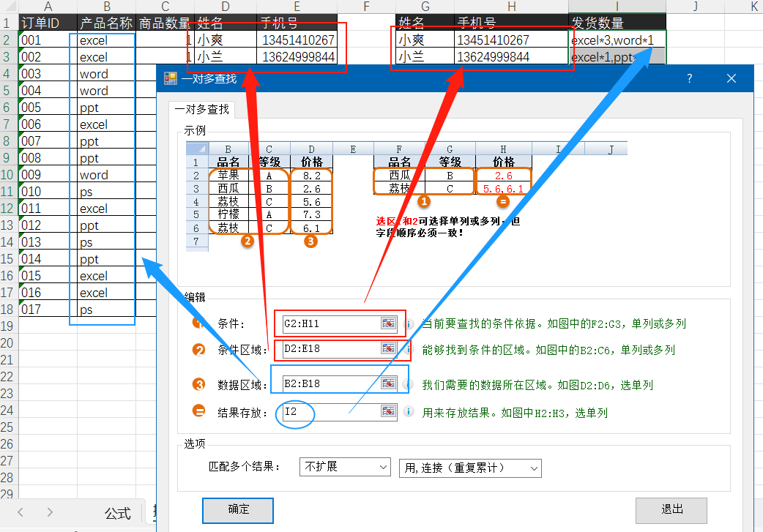Viewport: 763px width, 532px height.
Task: Close the 一对多查找 dialog
Action: [x=732, y=78]
